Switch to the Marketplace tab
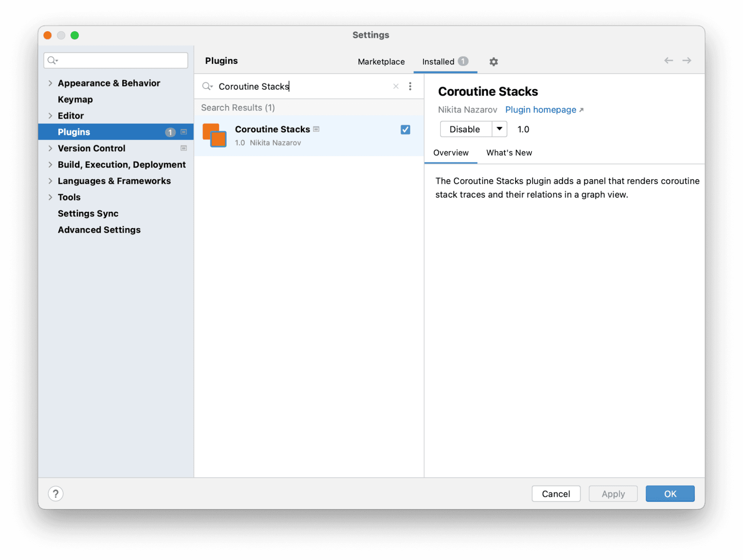The image size is (743, 560). coord(381,62)
